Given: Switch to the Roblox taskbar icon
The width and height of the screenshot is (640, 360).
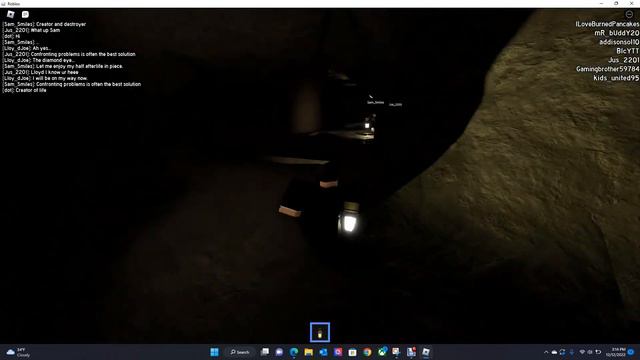Looking at the screenshot, I should (426, 352).
